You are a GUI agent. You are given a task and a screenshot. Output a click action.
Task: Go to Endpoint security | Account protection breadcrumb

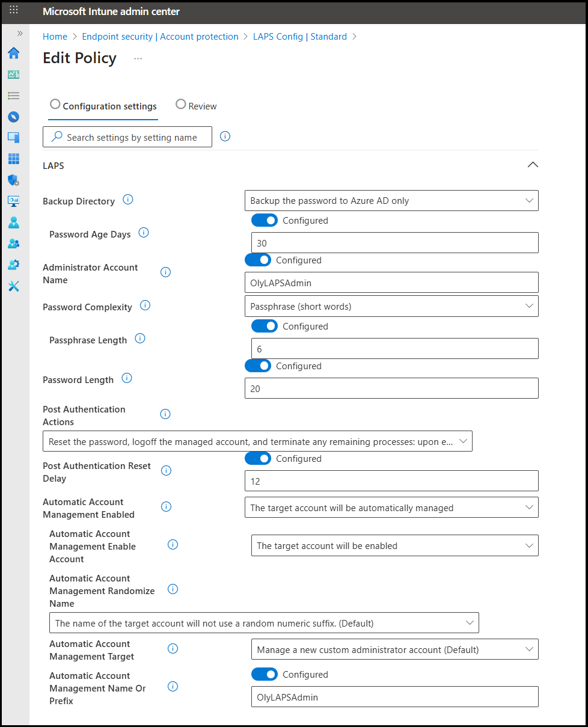click(160, 37)
